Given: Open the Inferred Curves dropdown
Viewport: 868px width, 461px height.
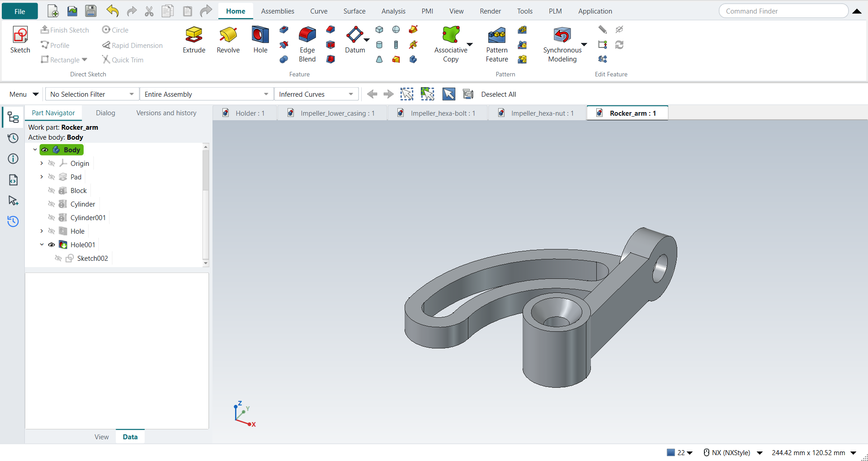Looking at the screenshot, I should pyautogui.click(x=316, y=94).
